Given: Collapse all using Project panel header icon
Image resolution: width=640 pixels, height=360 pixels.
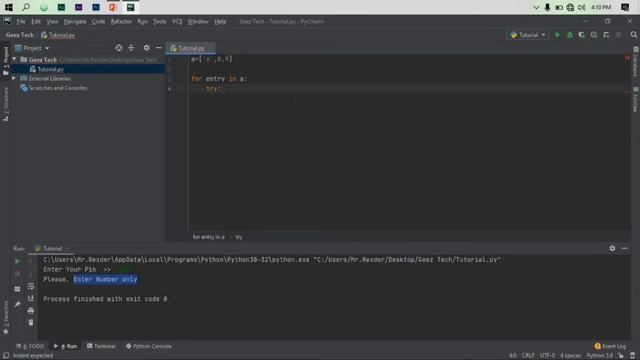Looking at the screenshot, I should coord(131,48).
